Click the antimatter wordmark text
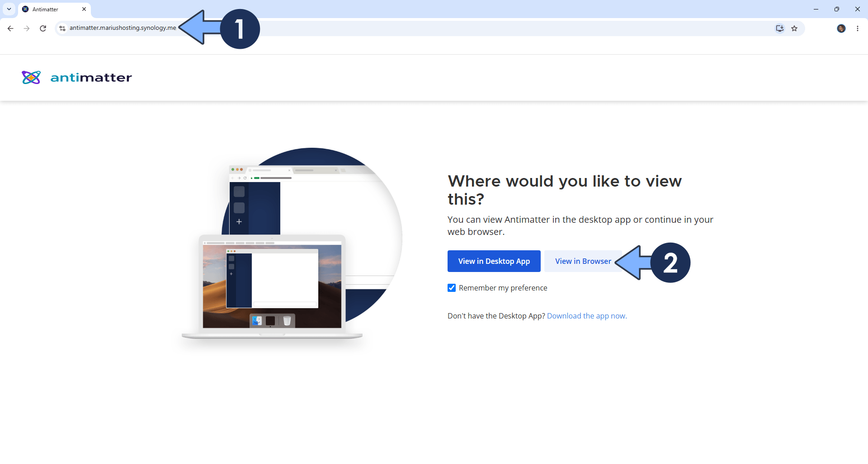Viewport: 868px width, 464px height. click(x=91, y=78)
